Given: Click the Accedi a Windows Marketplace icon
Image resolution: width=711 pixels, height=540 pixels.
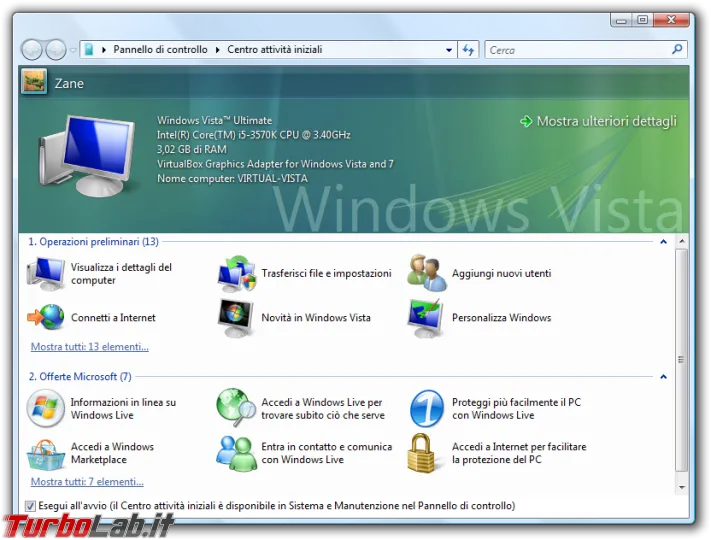Looking at the screenshot, I should (x=46, y=454).
